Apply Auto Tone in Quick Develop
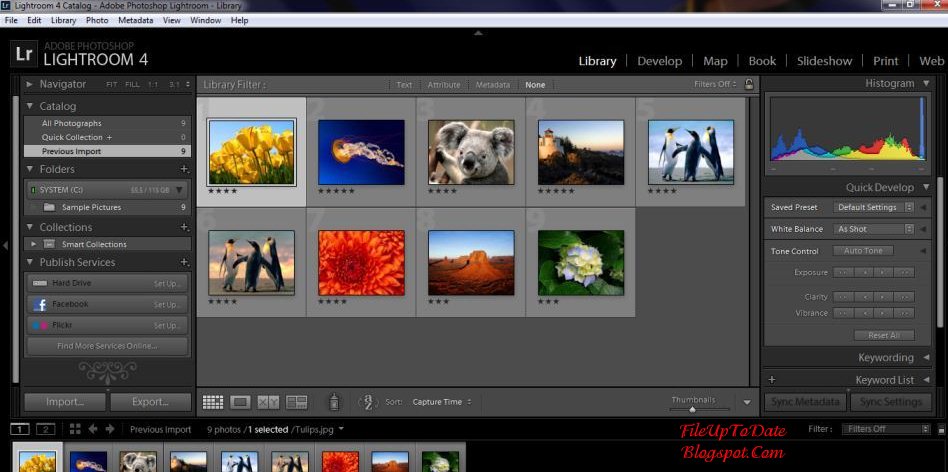The height and width of the screenshot is (472, 948). [863, 251]
